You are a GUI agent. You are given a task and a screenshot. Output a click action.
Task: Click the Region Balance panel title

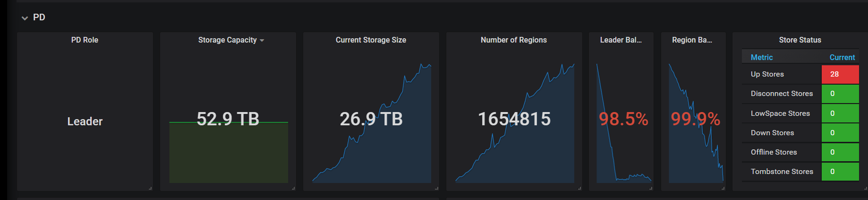pos(692,40)
